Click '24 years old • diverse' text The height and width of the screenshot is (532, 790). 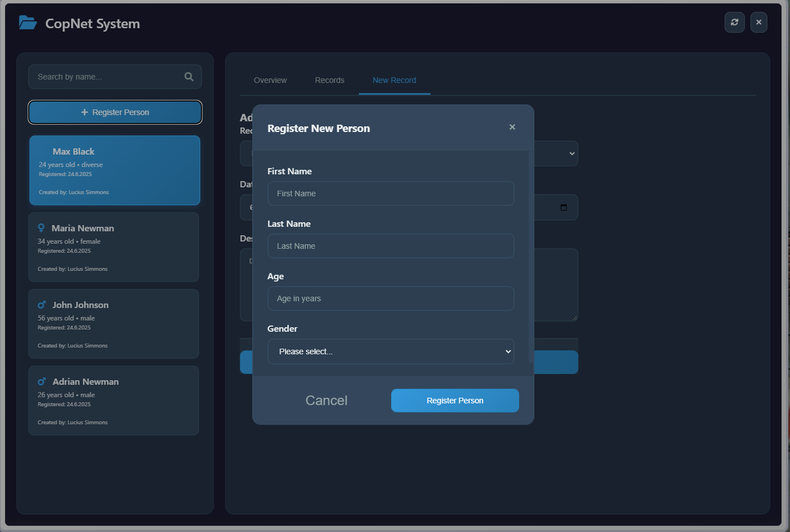tap(71, 165)
